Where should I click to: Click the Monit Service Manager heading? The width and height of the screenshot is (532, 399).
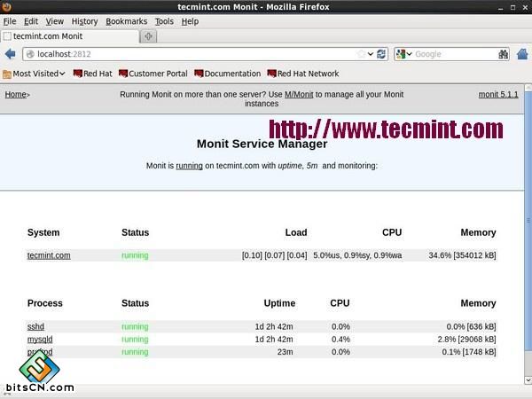pos(262,144)
